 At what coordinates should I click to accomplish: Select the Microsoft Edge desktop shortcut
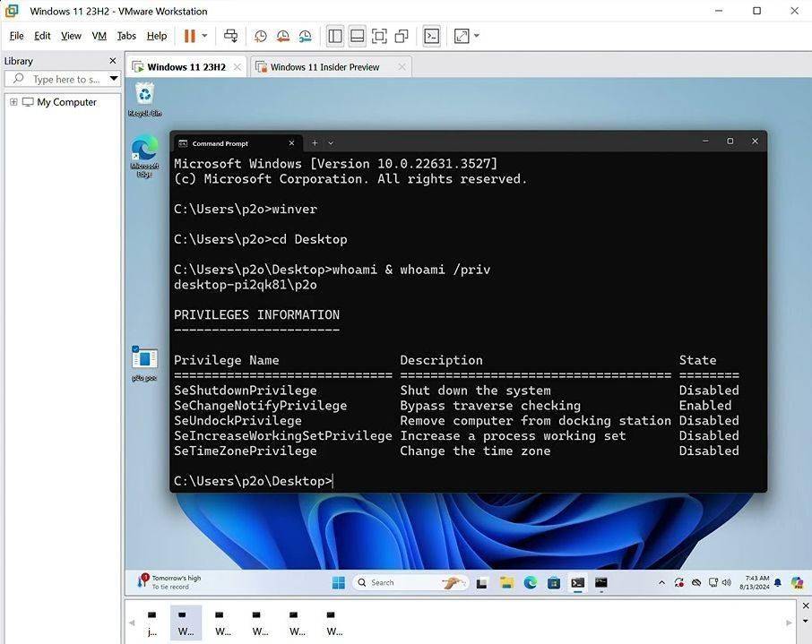144,157
